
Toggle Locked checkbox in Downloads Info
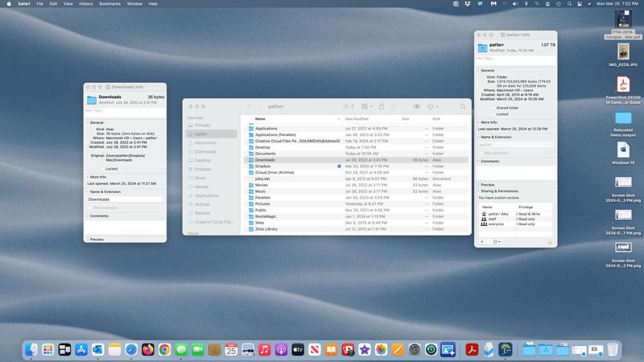tap(101, 169)
